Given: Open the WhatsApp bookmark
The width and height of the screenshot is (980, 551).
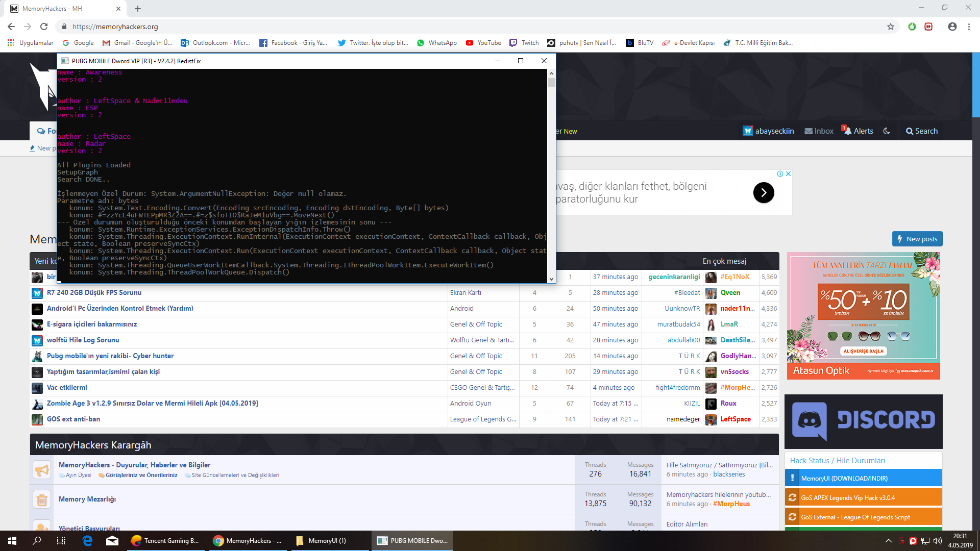Looking at the screenshot, I should (x=437, y=43).
